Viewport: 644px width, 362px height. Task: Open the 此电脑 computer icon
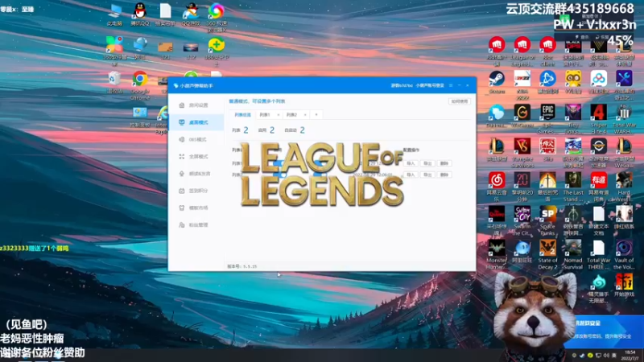114,14
